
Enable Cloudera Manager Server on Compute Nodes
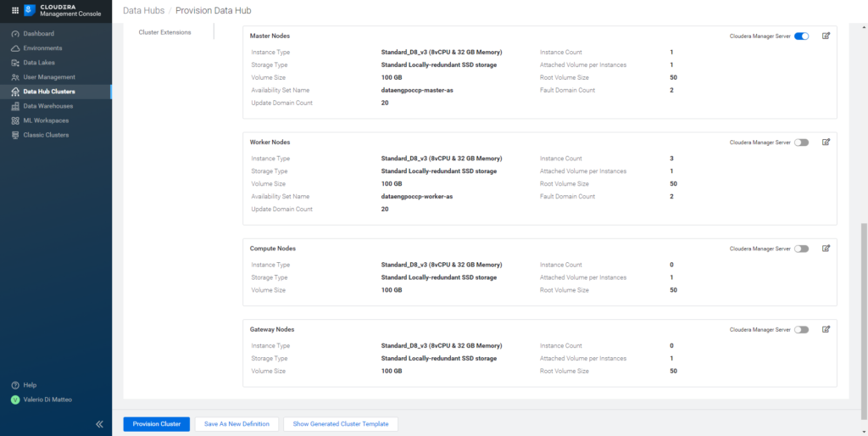point(802,249)
